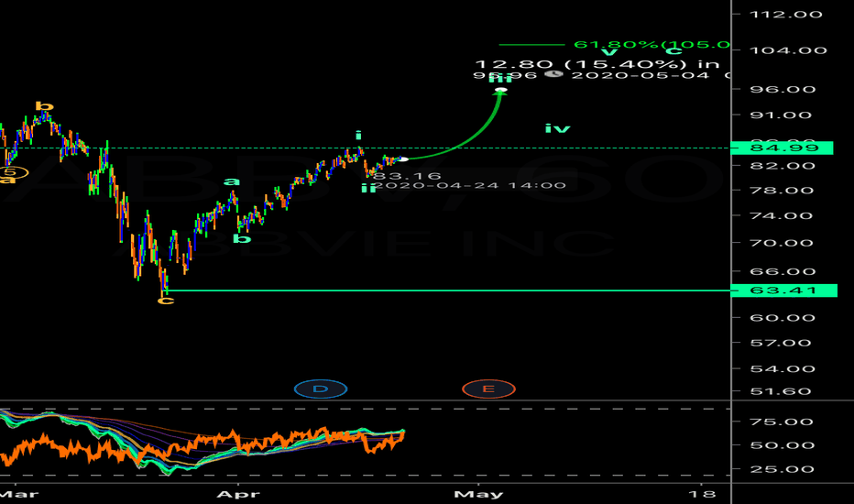Click 50.00 on the indicator axis
The image size is (854, 504).
tap(783, 445)
